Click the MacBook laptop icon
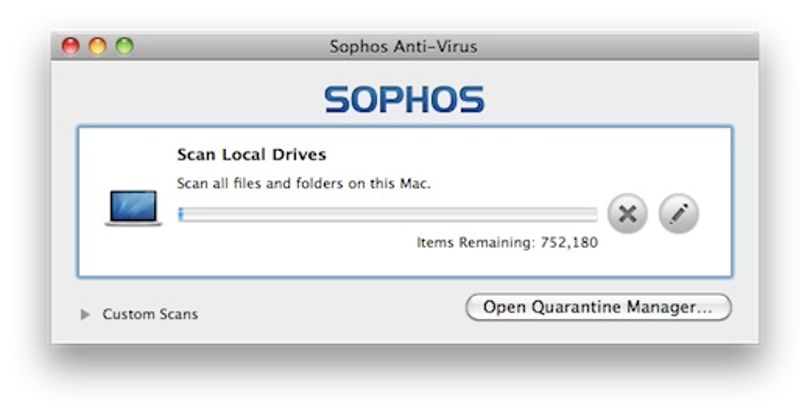The height and width of the screenshot is (414, 810). [x=133, y=208]
